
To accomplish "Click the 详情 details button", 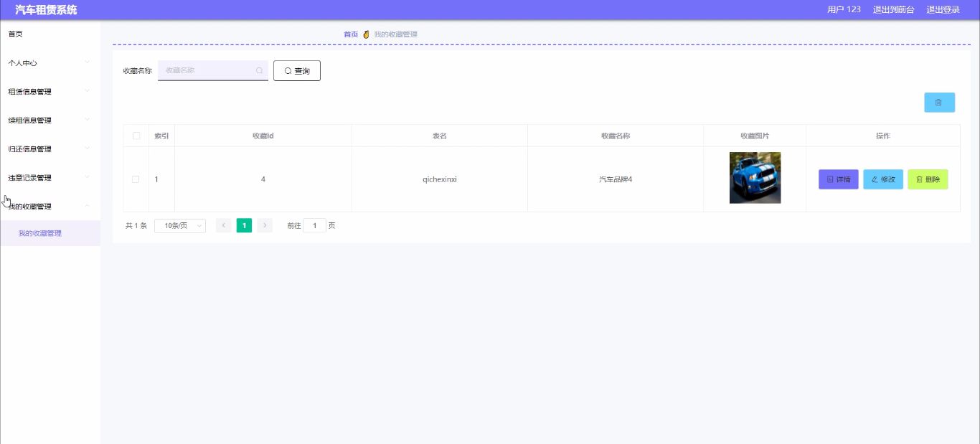I will [x=839, y=179].
